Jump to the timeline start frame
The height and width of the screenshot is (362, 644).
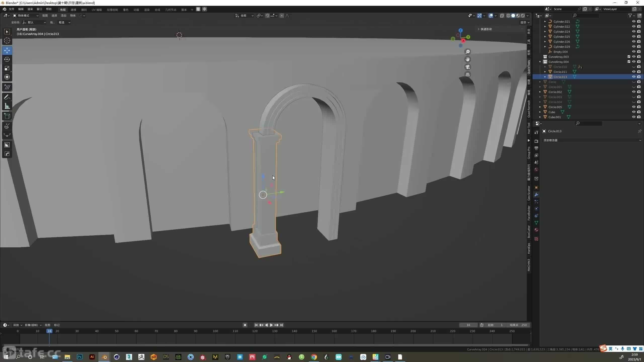256,325
